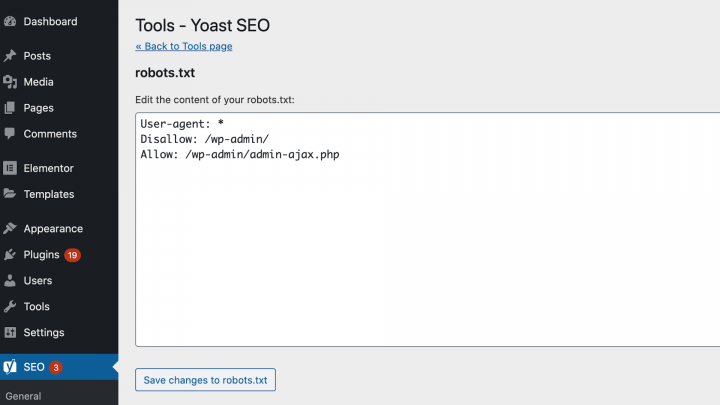
Task: Go back to Tools page link
Action: coord(184,46)
